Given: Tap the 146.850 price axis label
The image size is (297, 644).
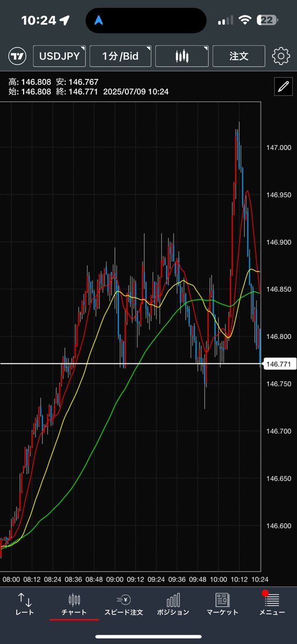Looking at the screenshot, I should (x=278, y=289).
